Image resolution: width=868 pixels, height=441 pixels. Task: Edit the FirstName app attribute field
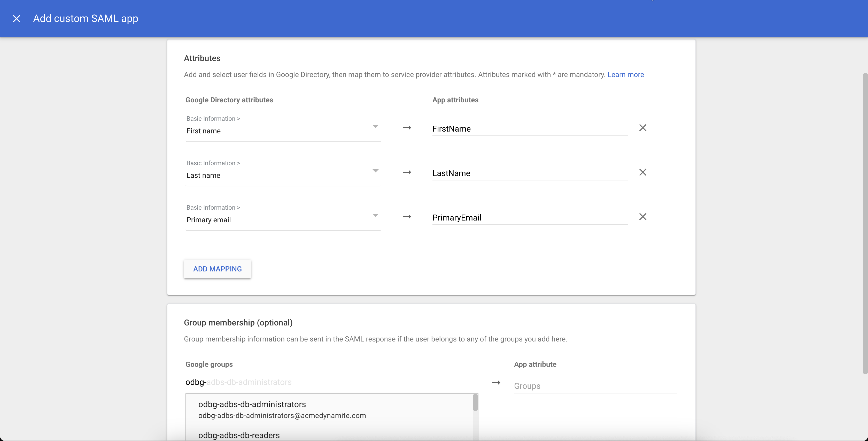(529, 128)
